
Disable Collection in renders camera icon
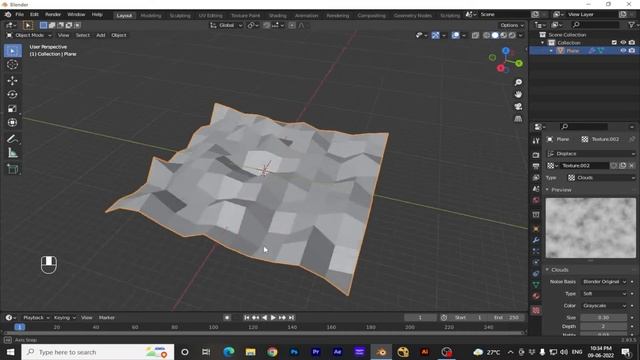[632, 42]
